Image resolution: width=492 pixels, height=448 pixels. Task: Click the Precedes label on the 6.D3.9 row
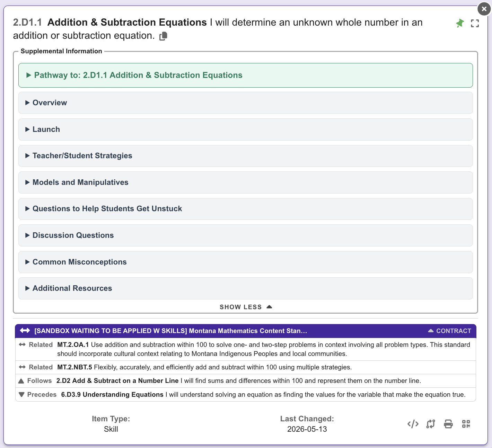42,395
